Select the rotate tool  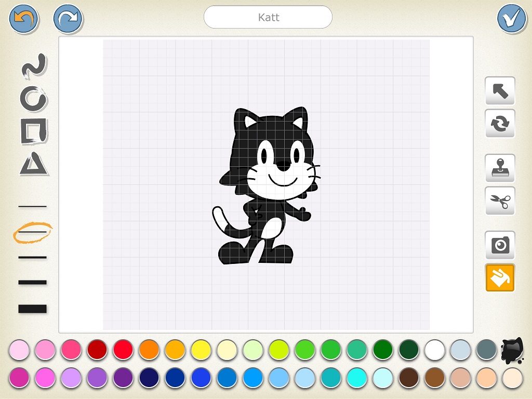pyautogui.click(x=500, y=123)
